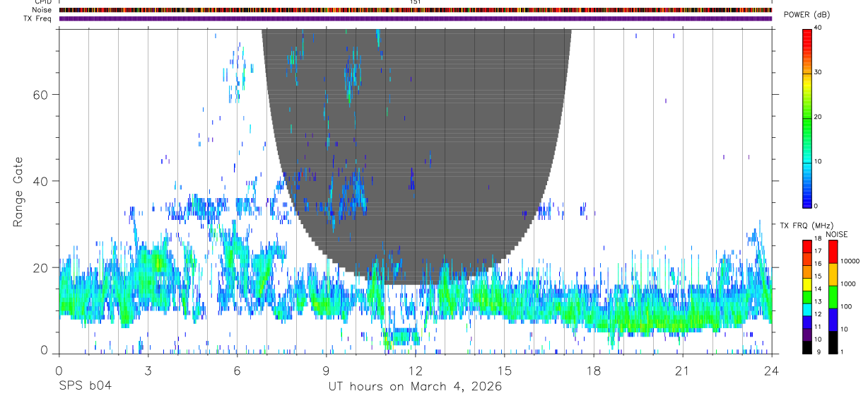
Task: Click the '21' UT hour tick label
Action: [x=683, y=371]
